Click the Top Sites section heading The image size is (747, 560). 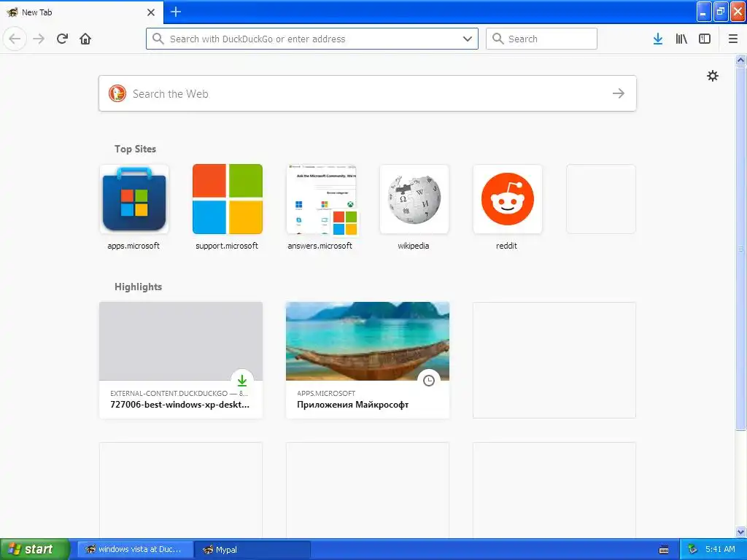135,149
